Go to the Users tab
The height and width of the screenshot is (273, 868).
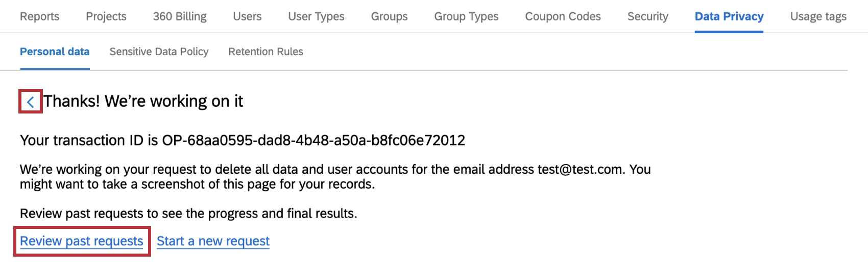[247, 16]
